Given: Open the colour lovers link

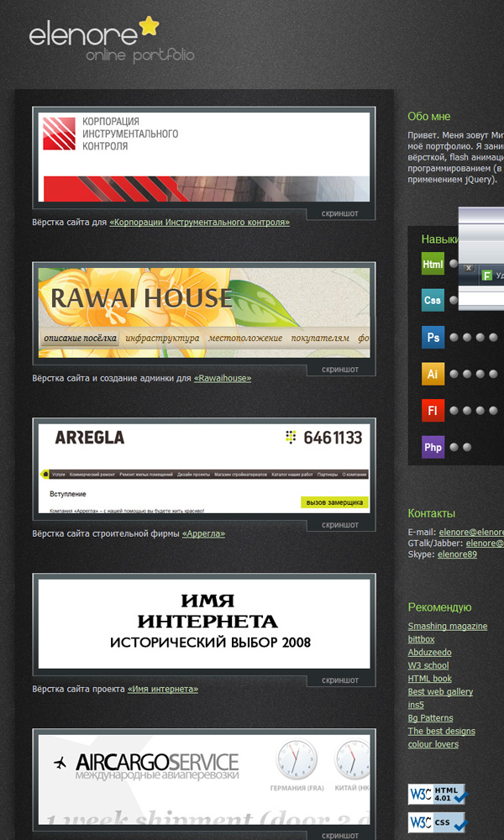Looking at the screenshot, I should coord(433,744).
